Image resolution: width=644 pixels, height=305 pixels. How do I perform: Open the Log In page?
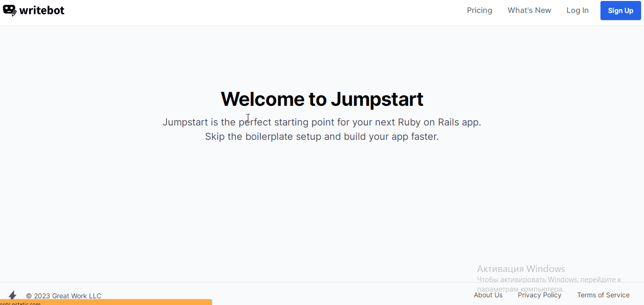577,11
